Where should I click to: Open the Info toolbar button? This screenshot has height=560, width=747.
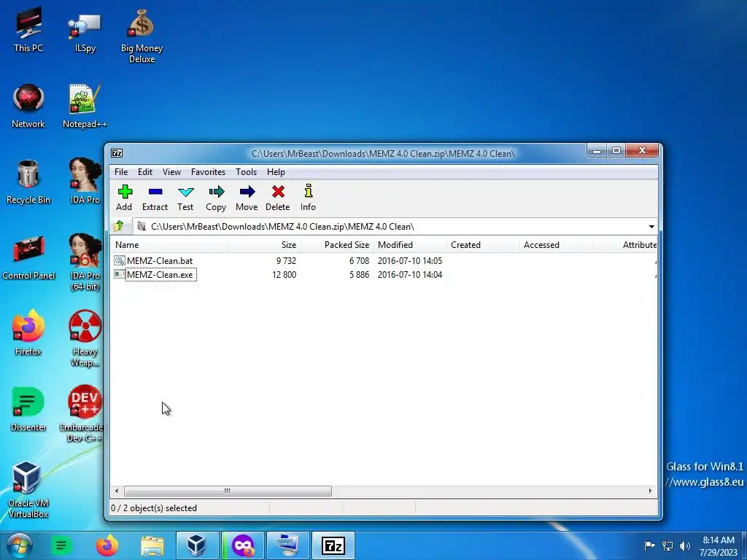click(x=308, y=198)
